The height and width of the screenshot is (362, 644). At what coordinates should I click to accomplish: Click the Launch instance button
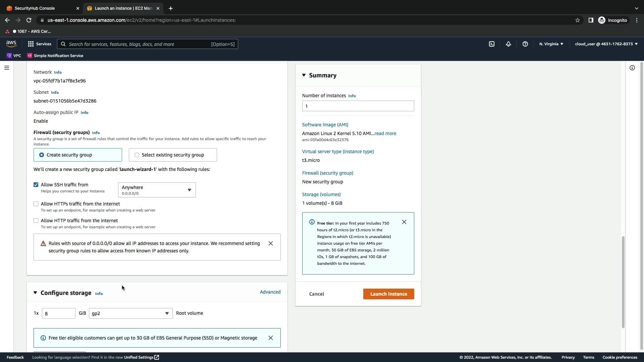pyautogui.click(x=388, y=294)
